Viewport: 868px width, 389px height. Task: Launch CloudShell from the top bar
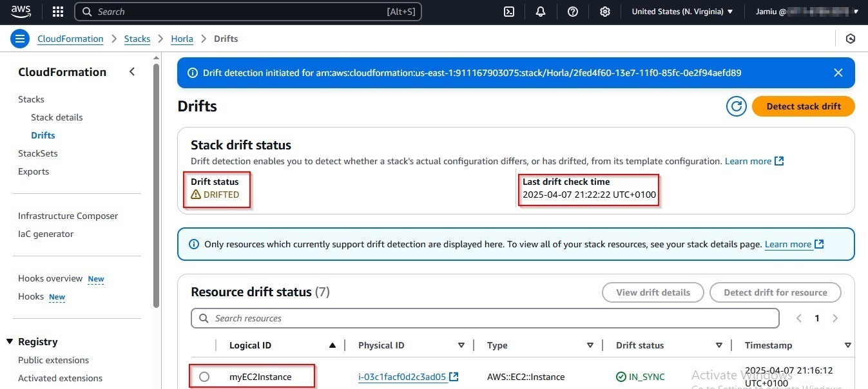[x=509, y=12]
